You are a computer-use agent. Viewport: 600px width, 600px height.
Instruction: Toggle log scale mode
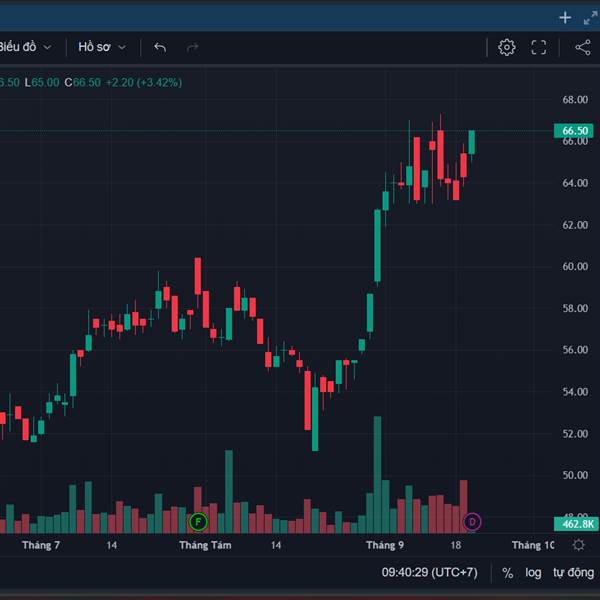pos(533,573)
